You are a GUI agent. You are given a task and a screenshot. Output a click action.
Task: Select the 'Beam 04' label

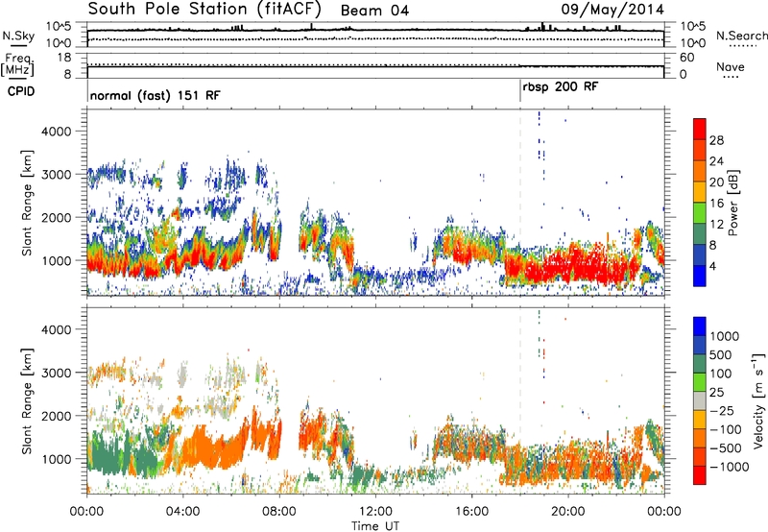[x=374, y=11]
